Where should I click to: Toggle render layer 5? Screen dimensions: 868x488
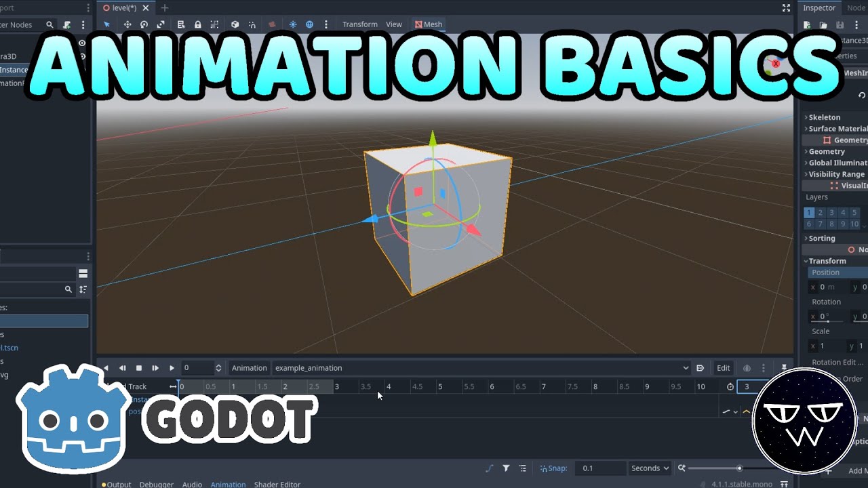[x=854, y=213]
